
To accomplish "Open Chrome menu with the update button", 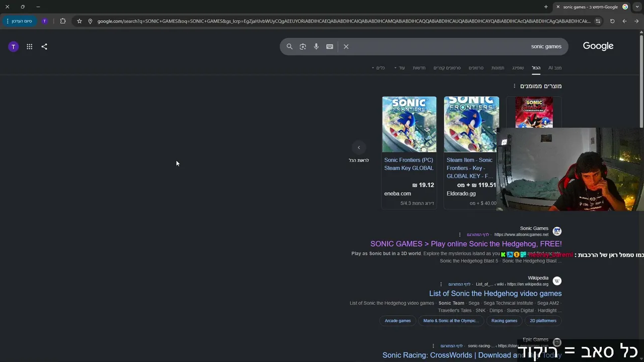I will (19, 21).
